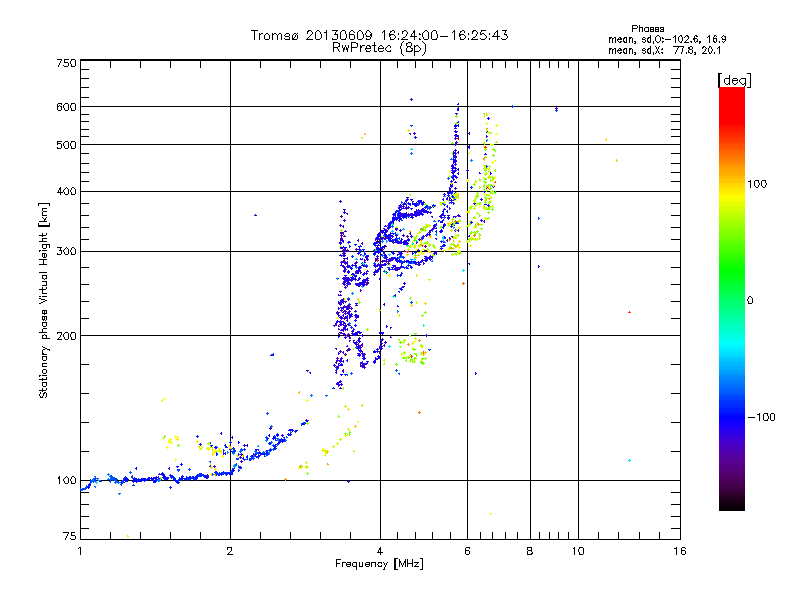Click the 'RwPretec (8p)' subtitle
Image resolution: width=800 pixels, height=600 pixels.
(379, 48)
